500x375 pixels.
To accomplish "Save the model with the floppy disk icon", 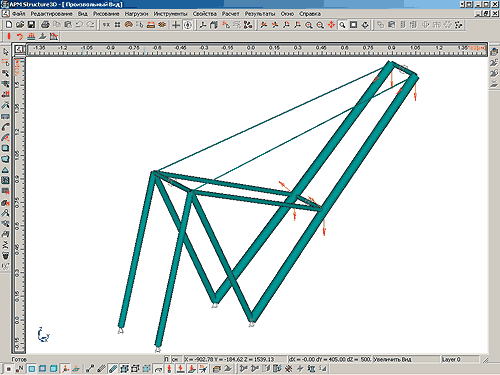I will point(31,25).
